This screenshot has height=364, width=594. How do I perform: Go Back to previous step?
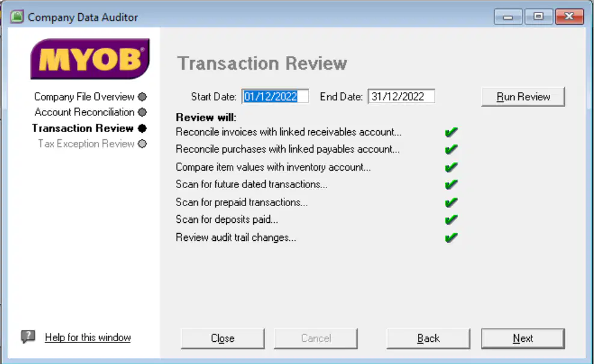[428, 338]
